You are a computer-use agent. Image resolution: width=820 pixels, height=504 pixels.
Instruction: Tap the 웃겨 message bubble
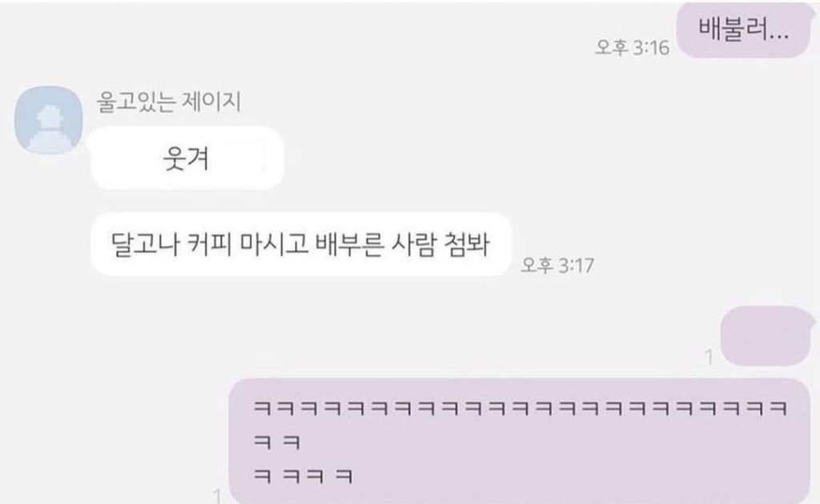[x=187, y=158]
